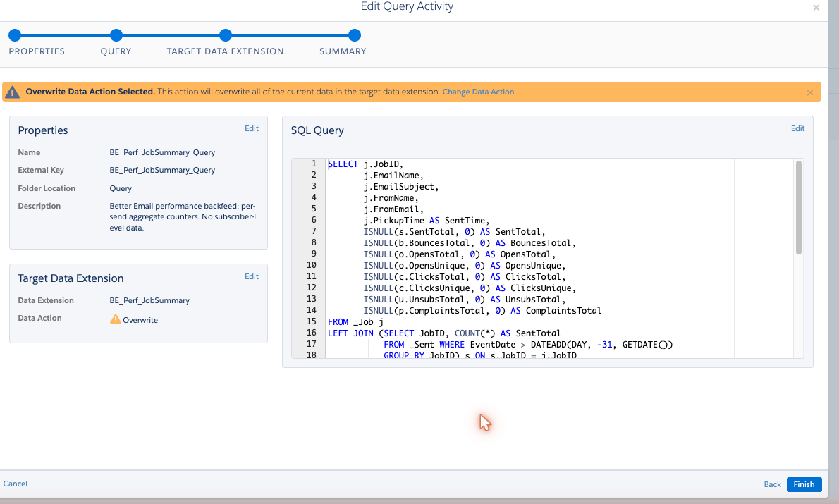Image resolution: width=839 pixels, height=504 pixels.
Task: Go to the Query step circle
Action: click(116, 35)
